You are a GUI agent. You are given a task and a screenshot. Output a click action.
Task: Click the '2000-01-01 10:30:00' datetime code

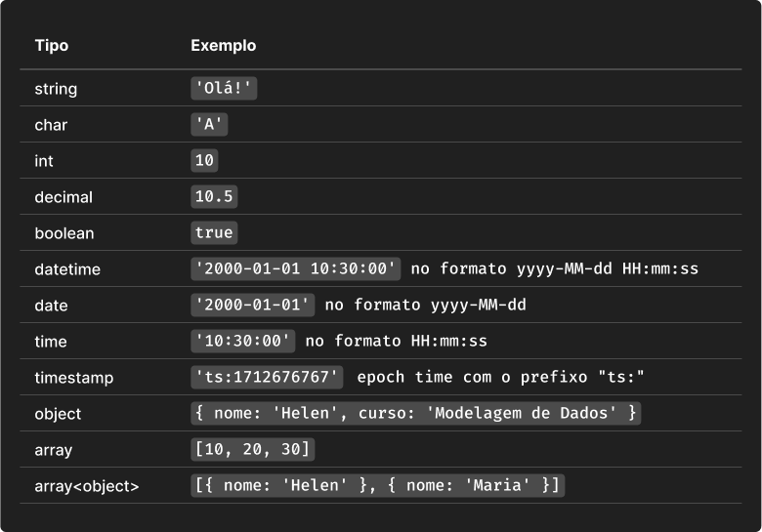295,269
